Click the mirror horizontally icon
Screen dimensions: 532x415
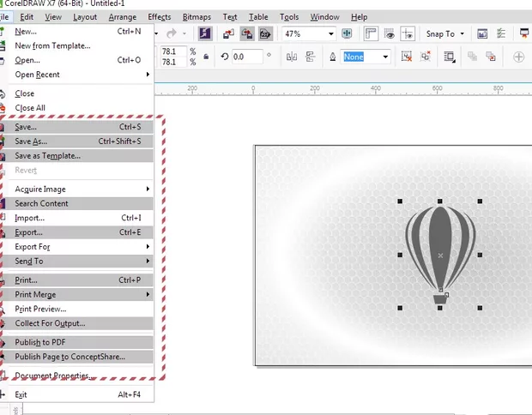click(x=292, y=57)
